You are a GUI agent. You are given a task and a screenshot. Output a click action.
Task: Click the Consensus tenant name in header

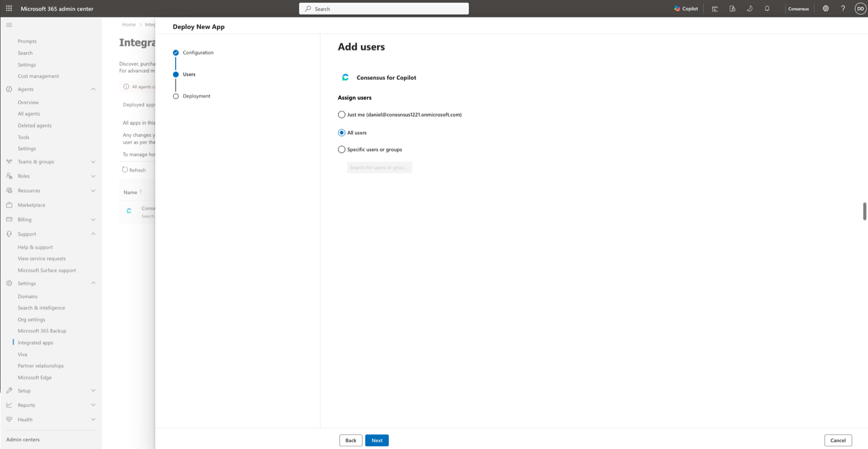pyautogui.click(x=799, y=9)
